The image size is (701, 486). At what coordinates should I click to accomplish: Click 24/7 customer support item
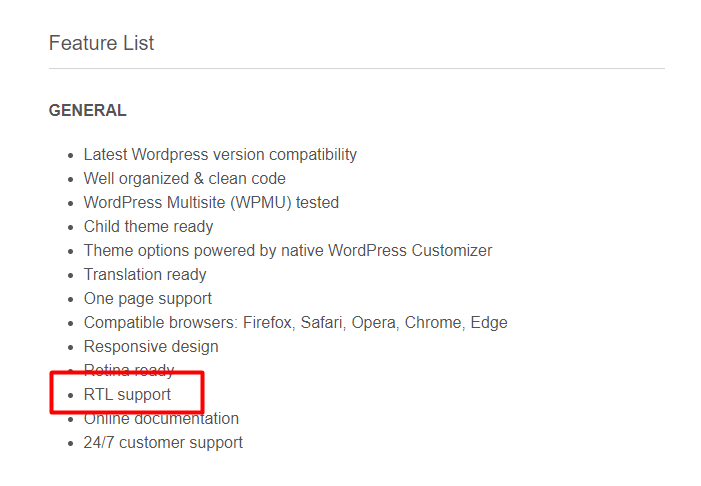(163, 443)
